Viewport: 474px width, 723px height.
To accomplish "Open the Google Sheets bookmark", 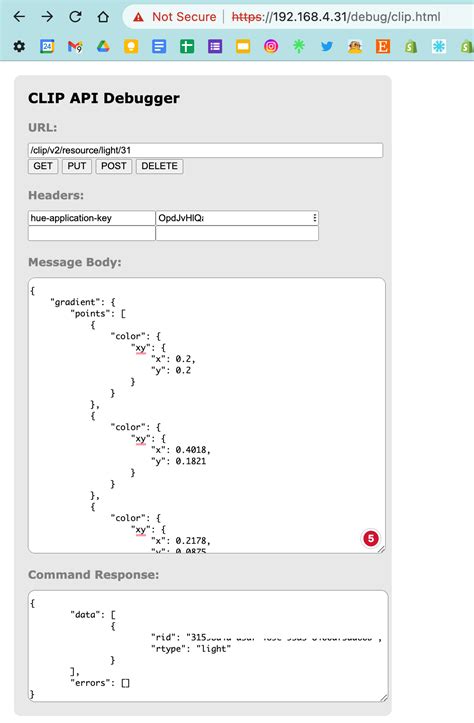I will tap(187, 46).
